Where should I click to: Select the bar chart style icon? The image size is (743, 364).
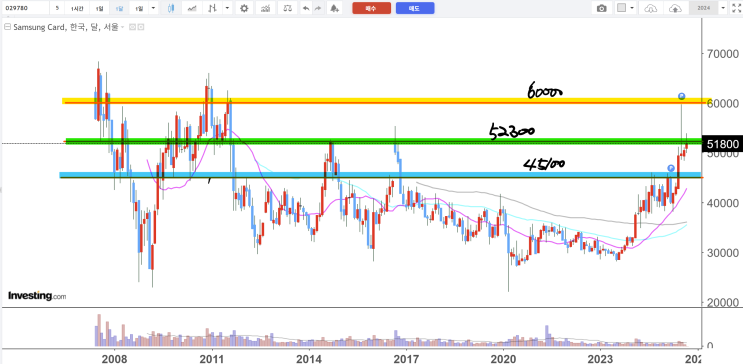tap(213, 8)
